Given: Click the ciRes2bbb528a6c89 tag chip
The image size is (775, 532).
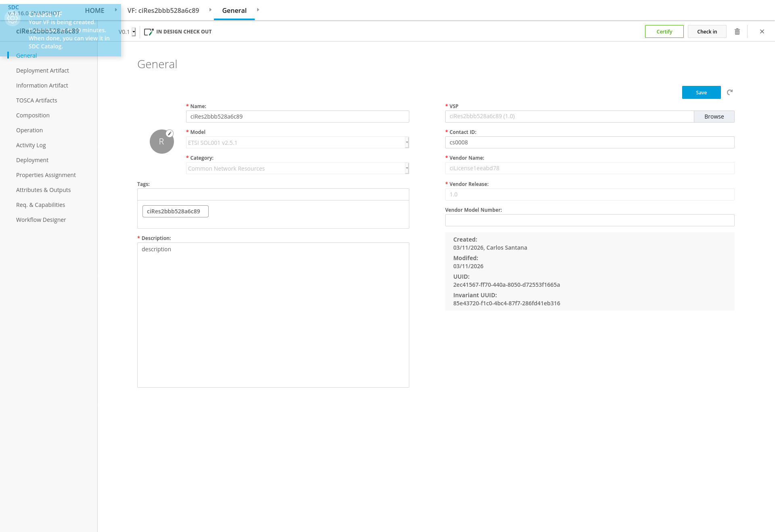Looking at the screenshot, I should (175, 211).
